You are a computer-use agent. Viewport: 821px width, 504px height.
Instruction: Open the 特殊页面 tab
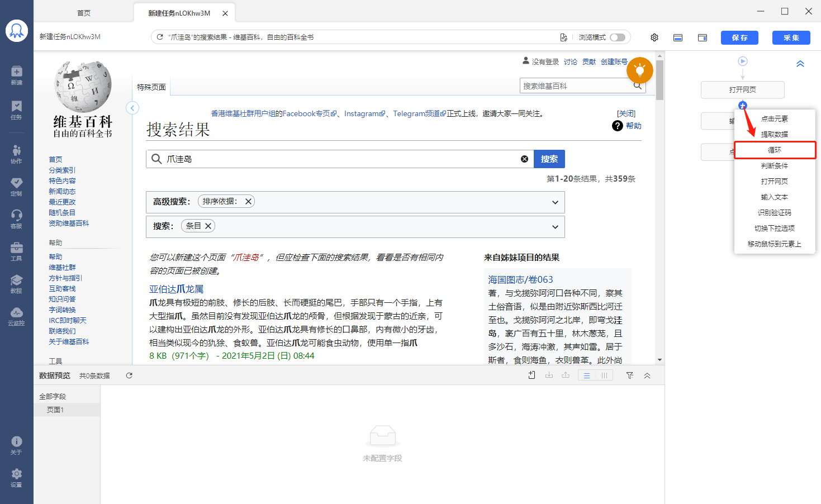[x=151, y=87]
